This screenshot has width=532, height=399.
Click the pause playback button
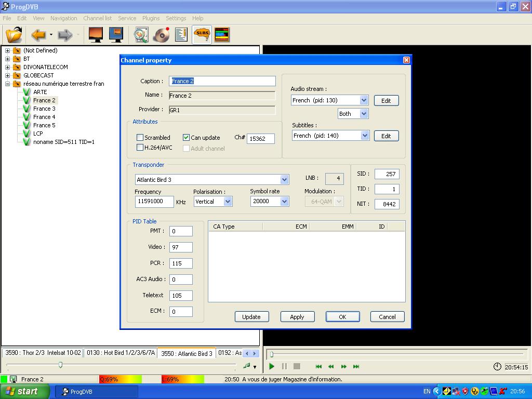pyautogui.click(x=284, y=366)
